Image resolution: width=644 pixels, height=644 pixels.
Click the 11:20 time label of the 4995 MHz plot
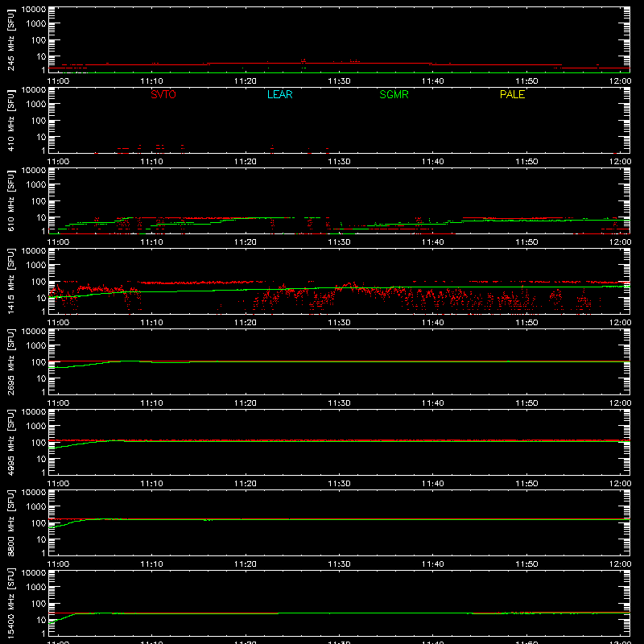pos(246,484)
